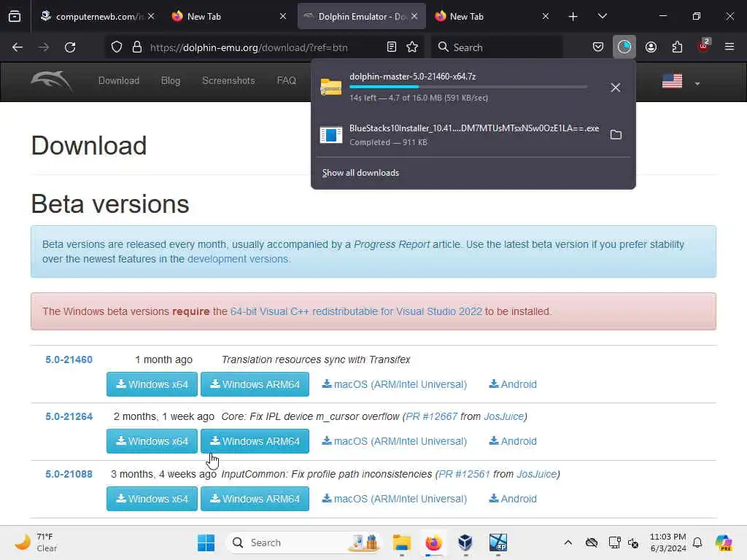
Task: Open the Visual C++ redistributable link
Action: pos(356,311)
